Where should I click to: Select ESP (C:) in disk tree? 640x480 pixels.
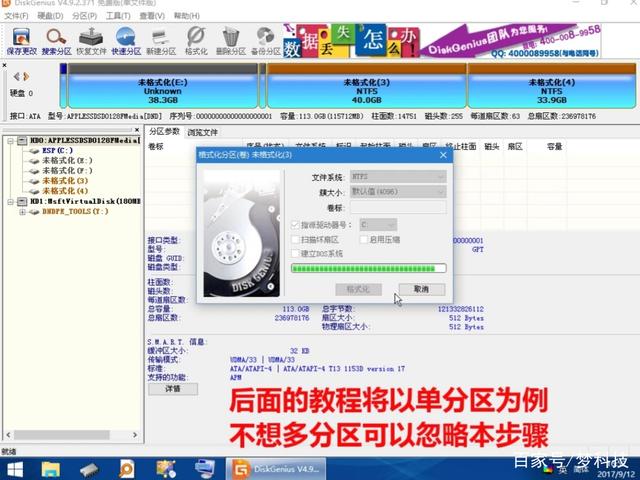58,151
